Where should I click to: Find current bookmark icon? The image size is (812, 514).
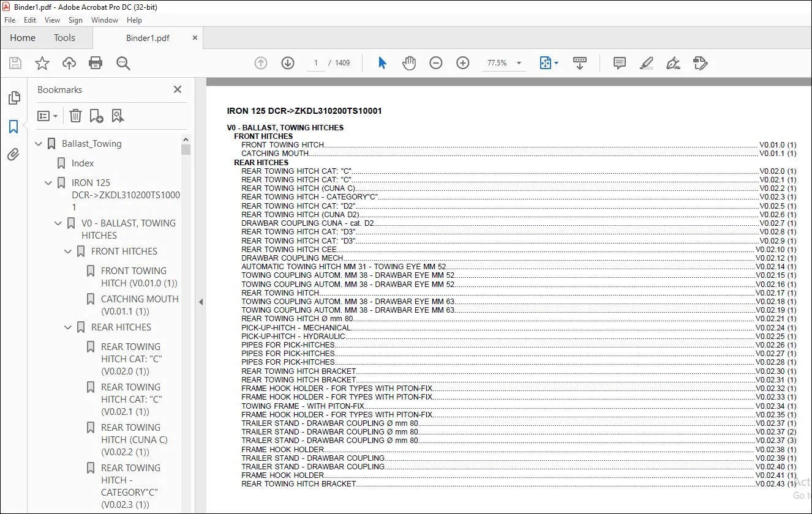[x=118, y=116]
